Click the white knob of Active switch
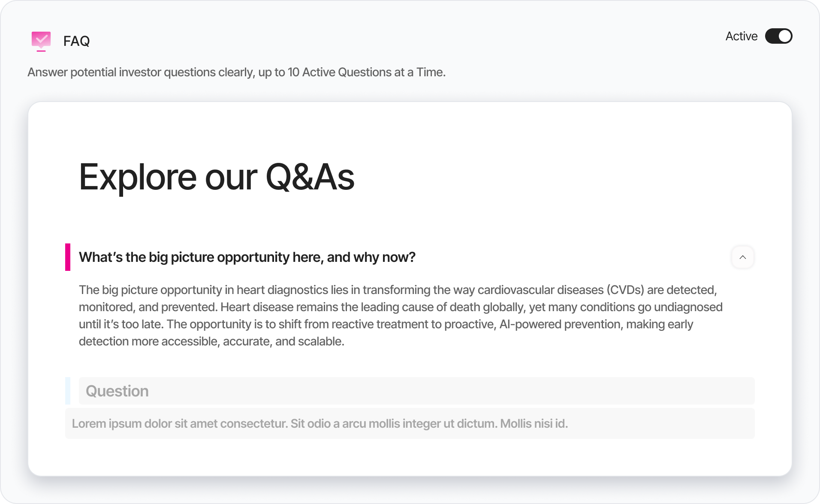 785,36
